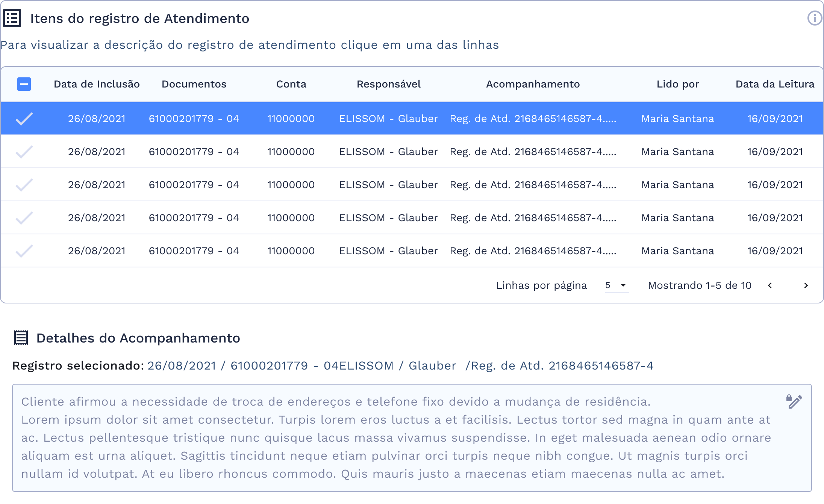Click the Mostrando 1-5 de 10 pagination label
The image size is (824, 504).
[x=699, y=285]
